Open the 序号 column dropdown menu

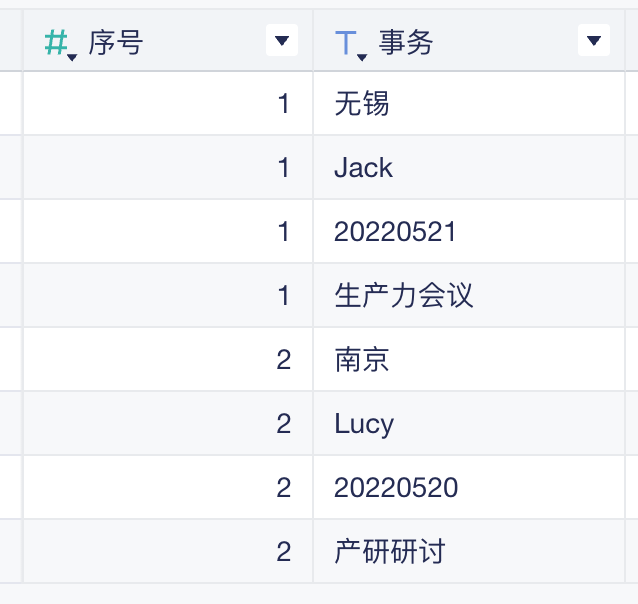[281, 41]
